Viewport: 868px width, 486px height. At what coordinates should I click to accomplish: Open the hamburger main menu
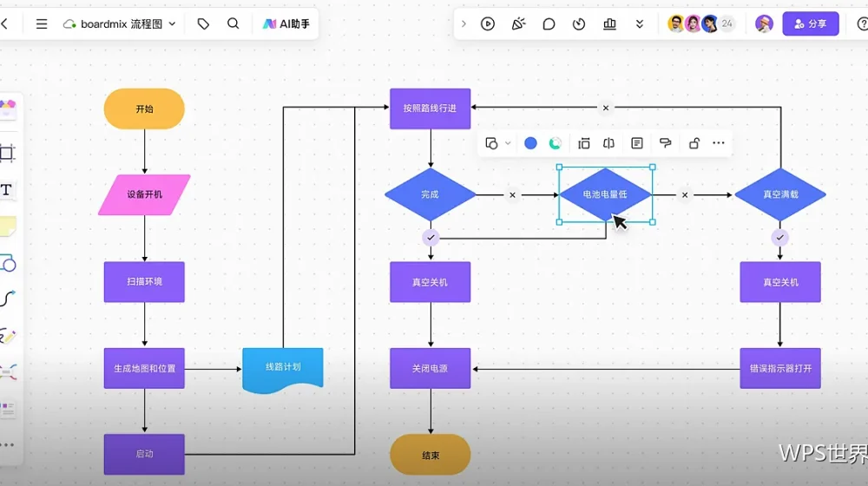tap(42, 23)
